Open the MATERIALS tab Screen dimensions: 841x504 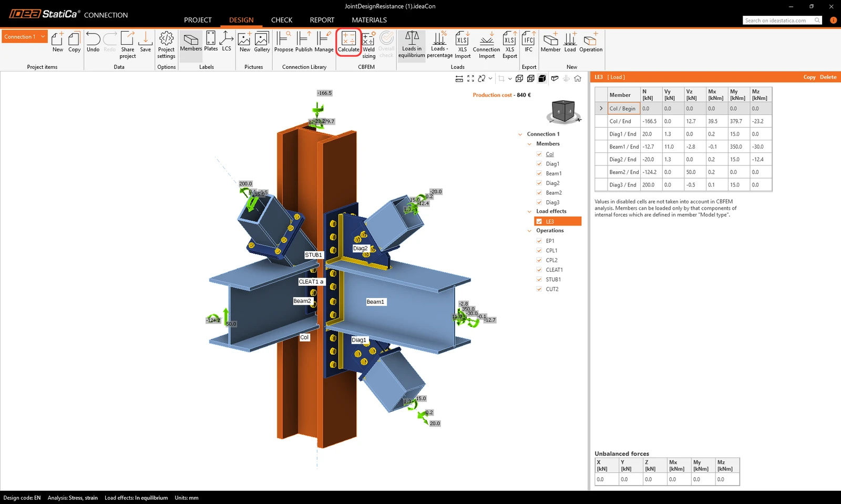click(370, 20)
